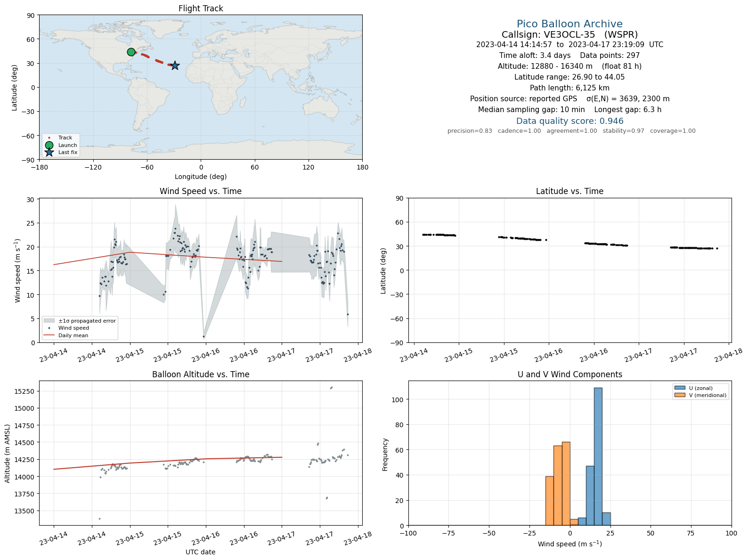This screenshot has width=748, height=560.
Task: Click the "Latitude (deg)" label of the Flight Track map
Action: pyautogui.click(x=15, y=88)
